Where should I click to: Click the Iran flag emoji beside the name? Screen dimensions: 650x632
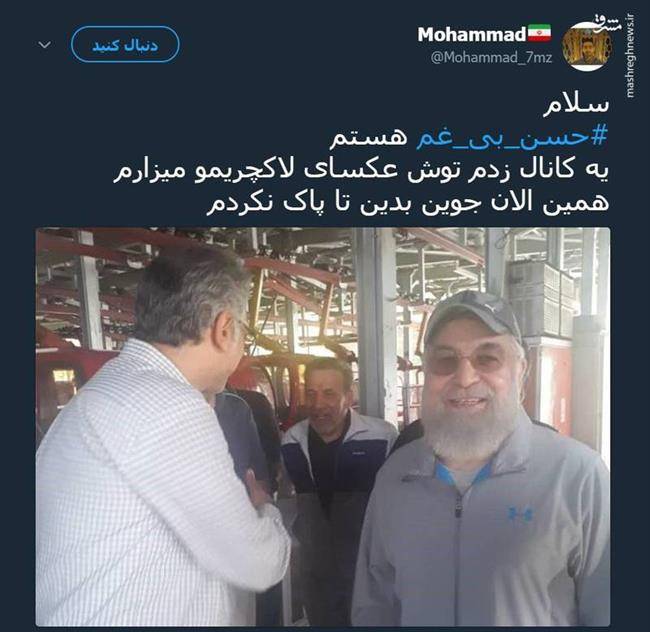point(539,33)
